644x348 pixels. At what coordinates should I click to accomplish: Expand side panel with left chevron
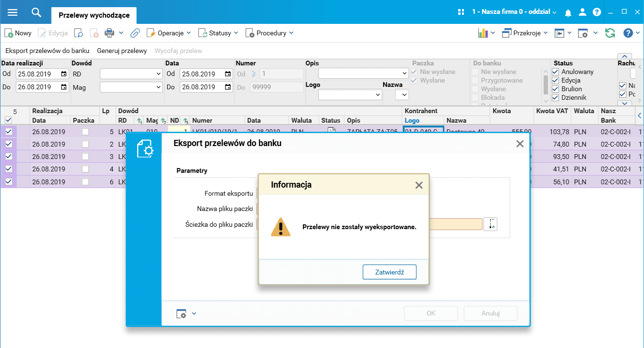tap(640, 116)
